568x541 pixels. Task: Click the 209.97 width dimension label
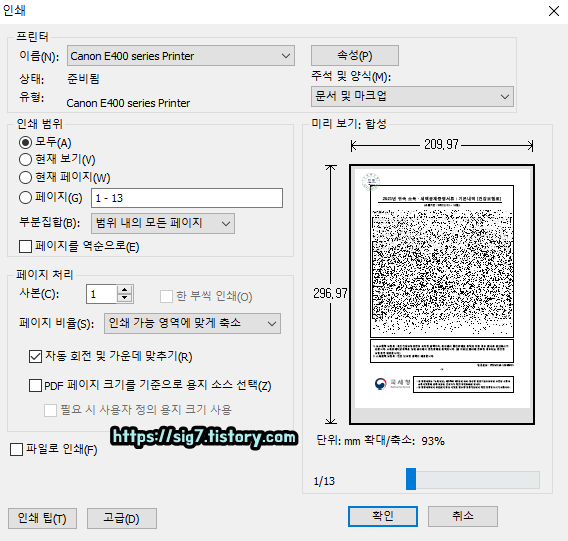pyautogui.click(x=441, y=145)
